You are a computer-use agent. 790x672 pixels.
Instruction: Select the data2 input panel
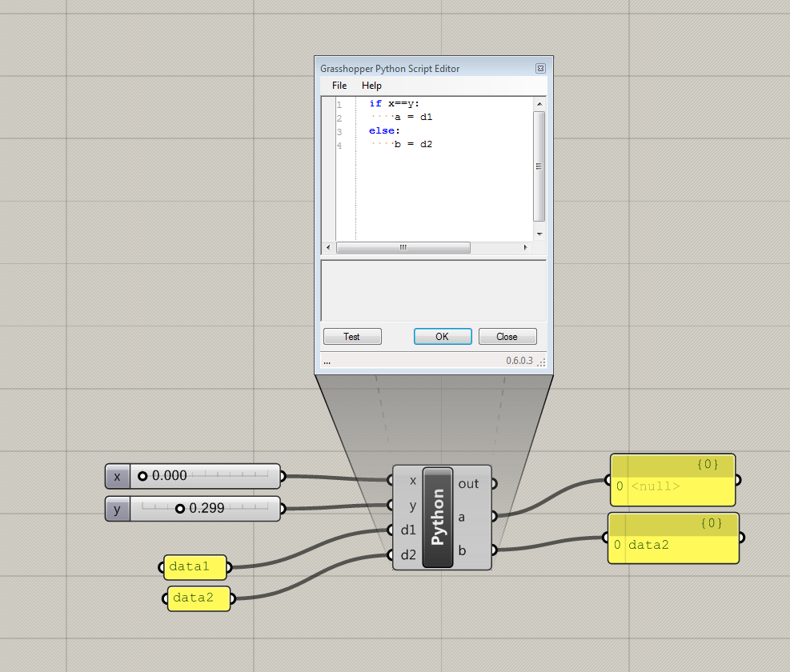coord(199,598)
